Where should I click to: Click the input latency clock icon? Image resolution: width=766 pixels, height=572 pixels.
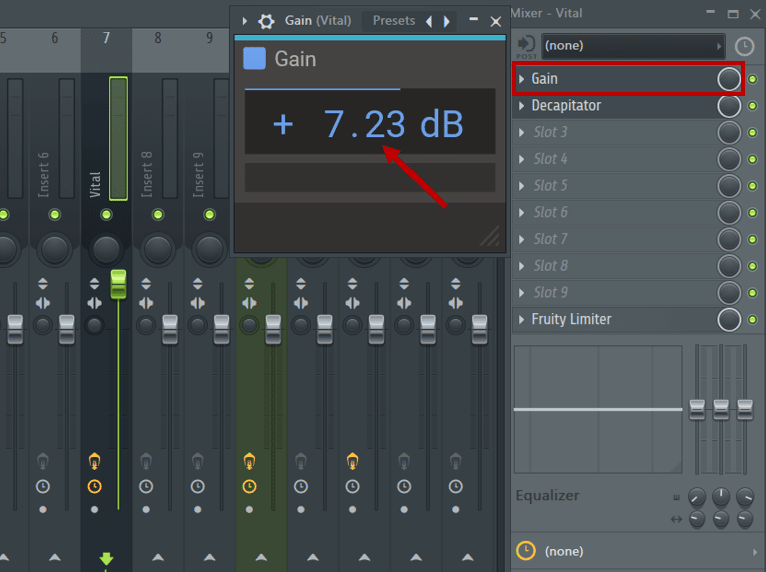[745, 46]
